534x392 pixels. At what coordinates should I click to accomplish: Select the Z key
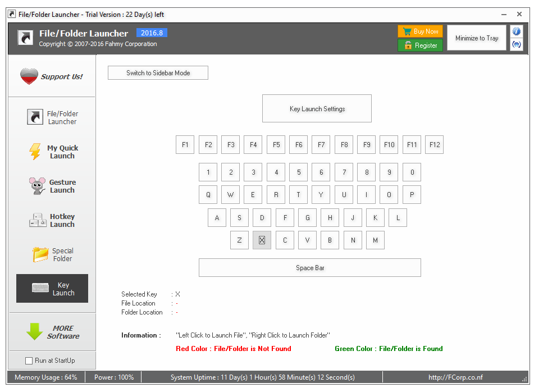click(x=239, y=240)
